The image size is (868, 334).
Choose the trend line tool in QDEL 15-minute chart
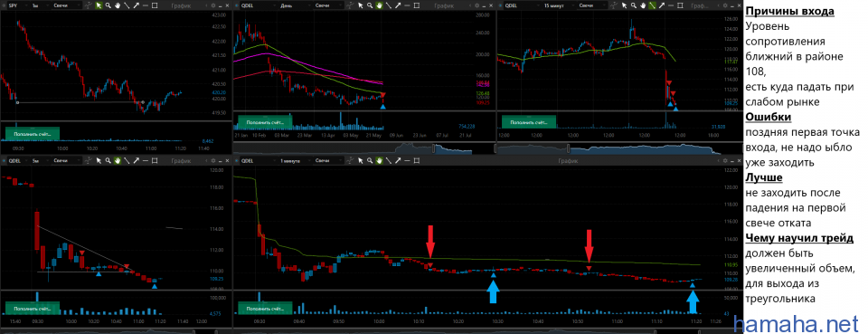(652, 5)
